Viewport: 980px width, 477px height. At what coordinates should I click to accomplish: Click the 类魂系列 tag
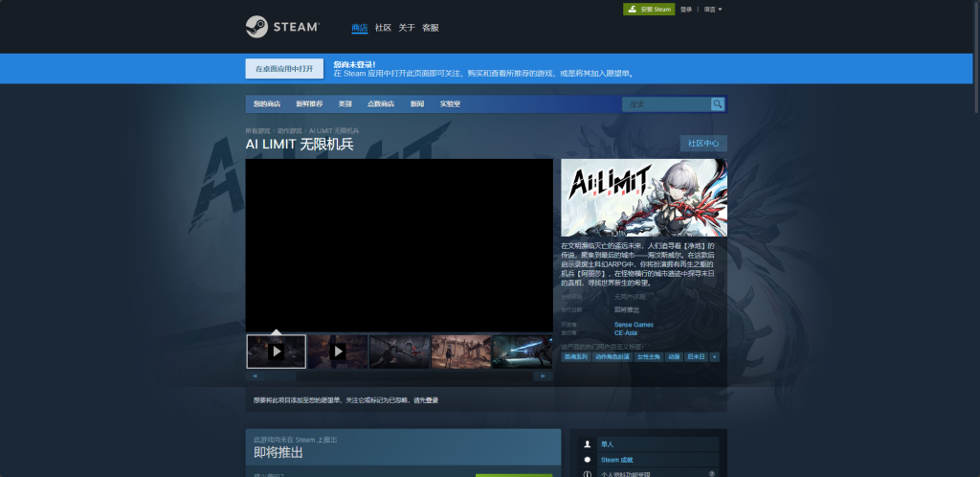(x=575, y=357)
